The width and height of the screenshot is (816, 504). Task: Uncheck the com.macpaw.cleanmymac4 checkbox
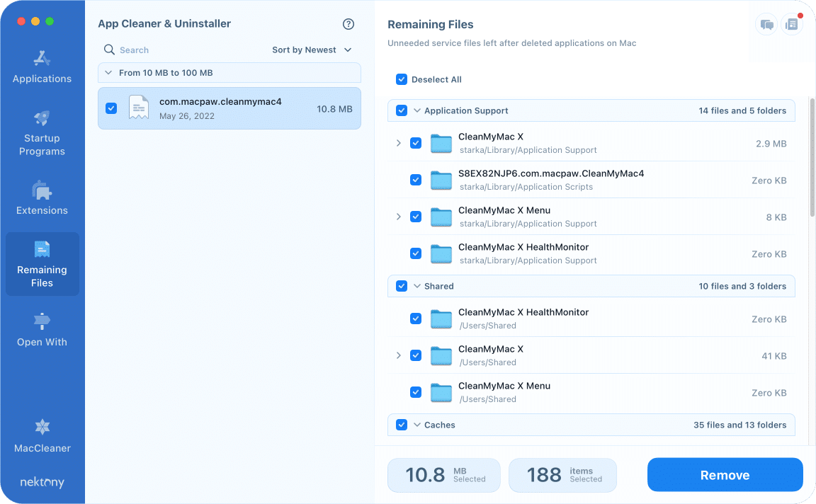pyautogui.click(x=111, y=108)
